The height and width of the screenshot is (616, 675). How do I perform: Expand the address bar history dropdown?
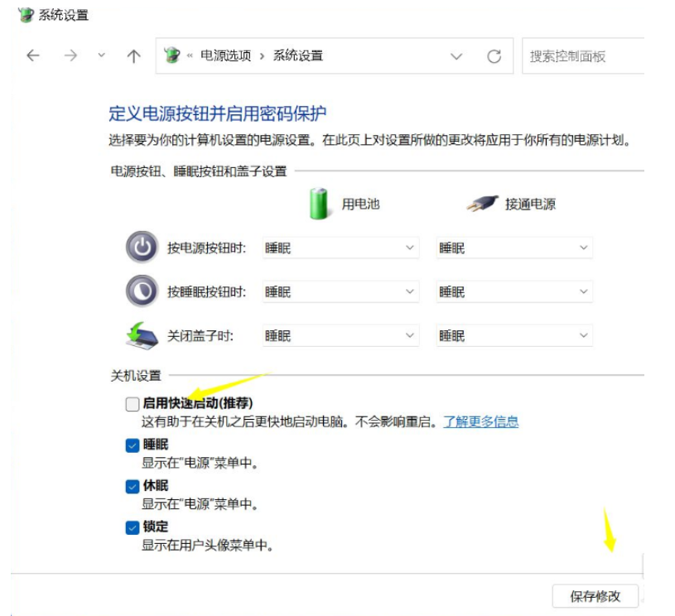(x=456, y=56)
